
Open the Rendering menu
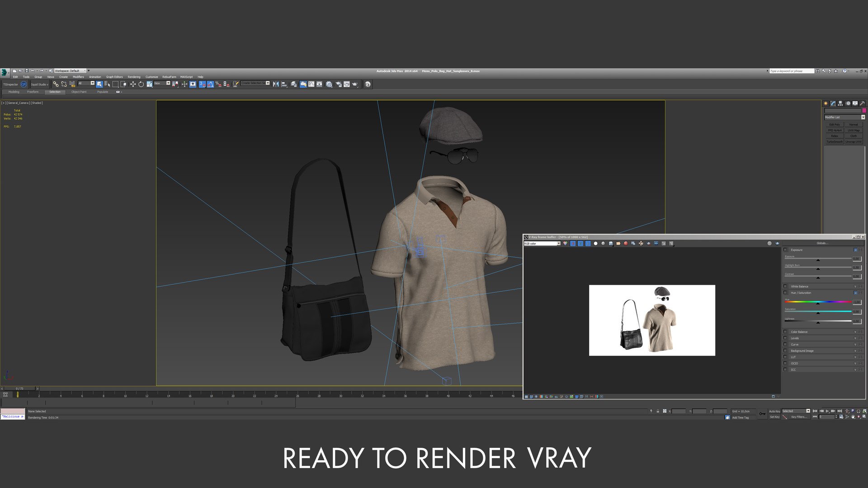point(134,77)
